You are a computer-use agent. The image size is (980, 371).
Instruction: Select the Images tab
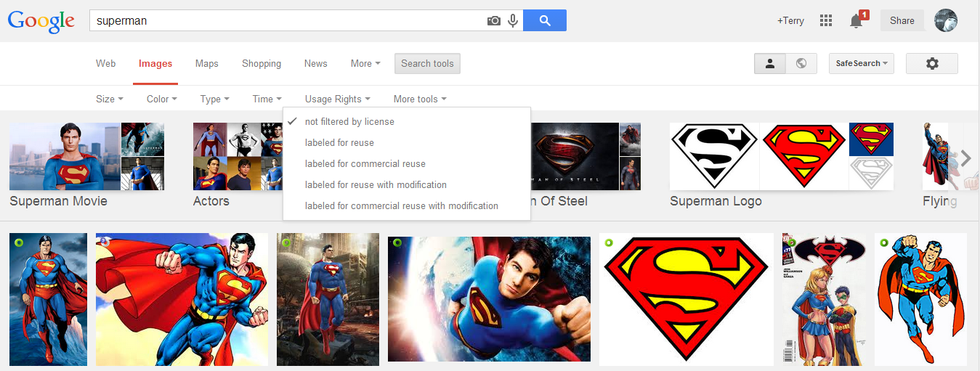155,63
